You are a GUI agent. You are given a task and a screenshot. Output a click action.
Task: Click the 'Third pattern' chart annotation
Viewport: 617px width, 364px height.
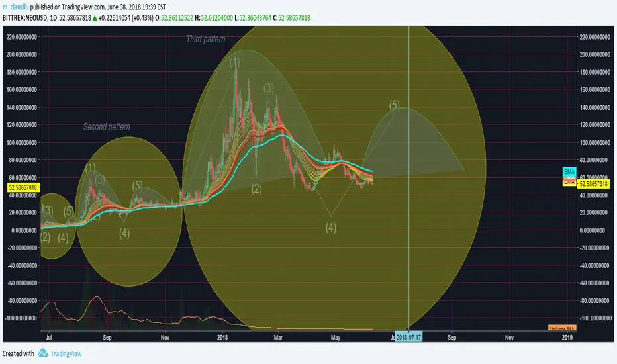[x=206, y=39]
